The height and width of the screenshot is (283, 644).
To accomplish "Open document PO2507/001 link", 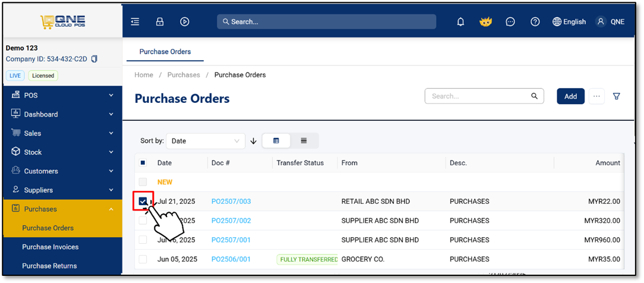I will coord(231,240).
